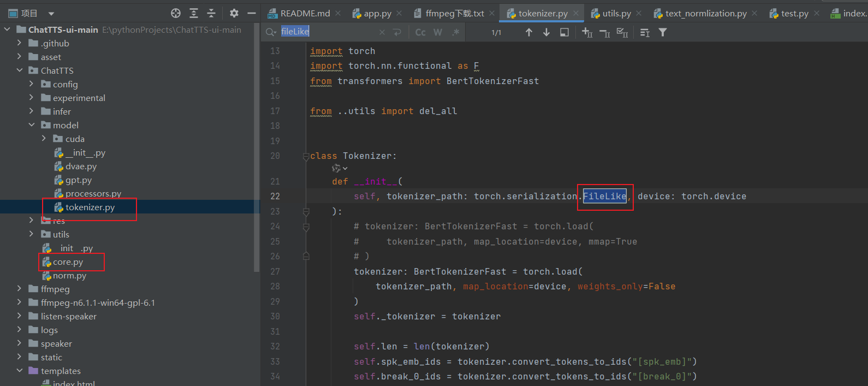This screenshot has width=868, height=386.
Task: Toggle Regex (.*) search option
Action: tap(455, 32)
